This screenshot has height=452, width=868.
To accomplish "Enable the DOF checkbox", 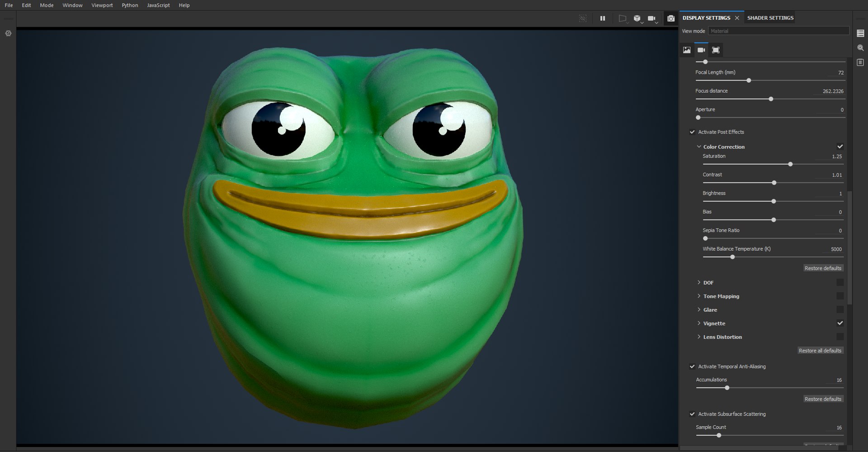I will [840, 282].
